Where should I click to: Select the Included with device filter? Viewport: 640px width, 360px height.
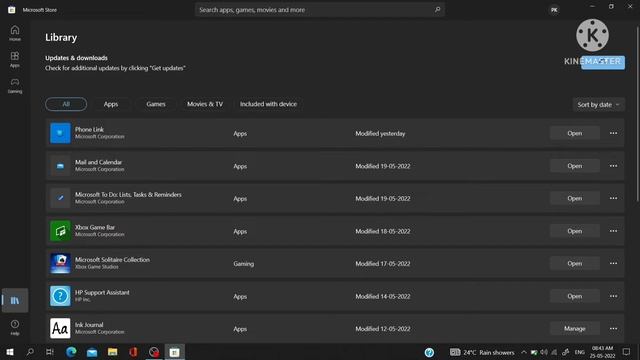tap(268, 104)
